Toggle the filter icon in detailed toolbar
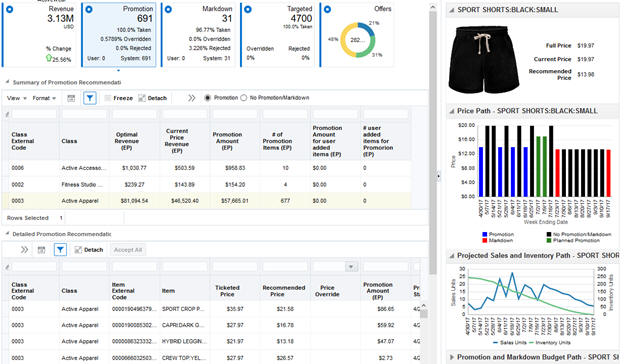Image resolution: width=624 pixels, height=364 pixels. pos(60,250)
